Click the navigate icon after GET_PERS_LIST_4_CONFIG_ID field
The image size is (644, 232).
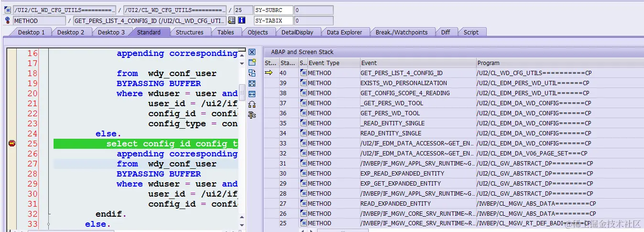[x=232, y=21]
